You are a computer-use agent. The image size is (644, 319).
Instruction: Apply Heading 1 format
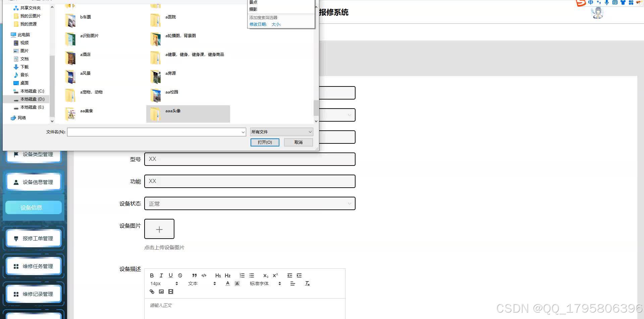(x=218, y=275)
